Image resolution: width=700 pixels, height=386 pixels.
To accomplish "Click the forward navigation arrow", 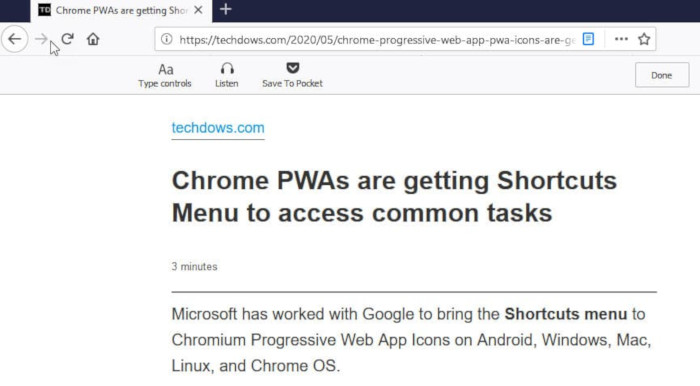I will pyautogui.click(x=41, y=39).
